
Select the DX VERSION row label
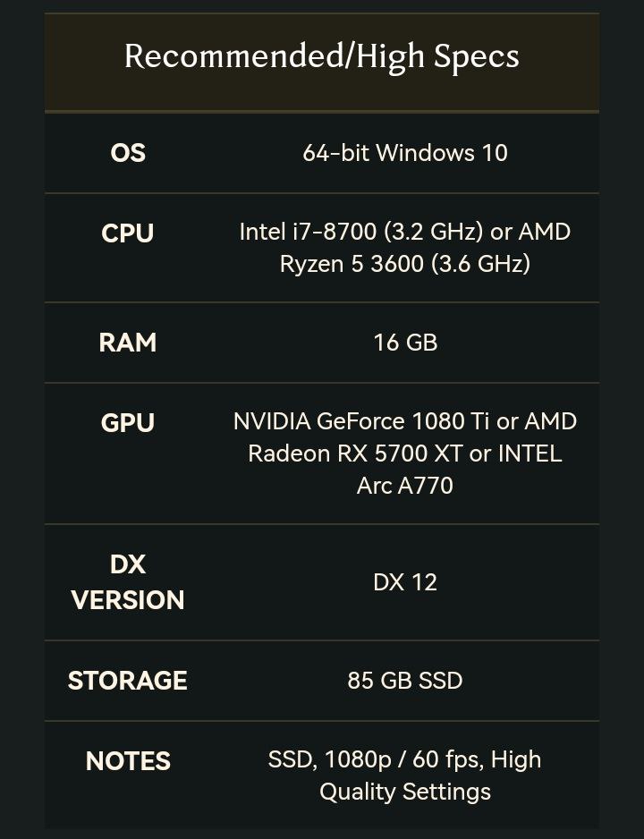click(128, 582)
